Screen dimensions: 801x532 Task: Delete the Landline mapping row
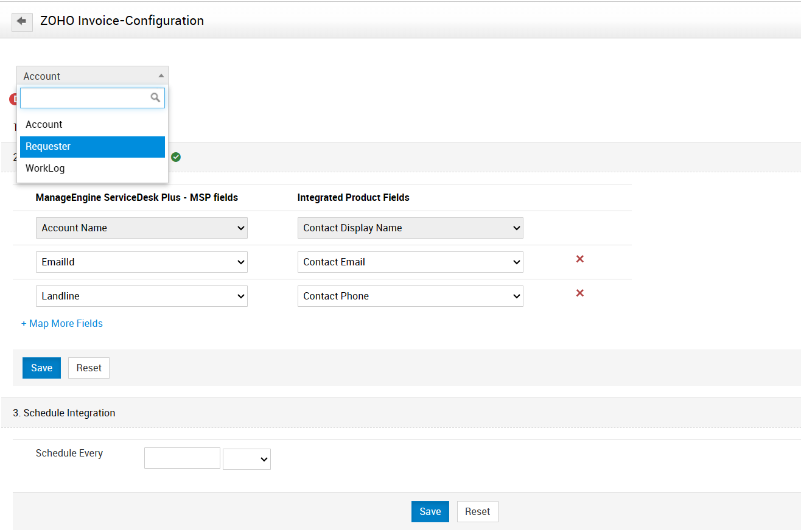coord(580,293)
